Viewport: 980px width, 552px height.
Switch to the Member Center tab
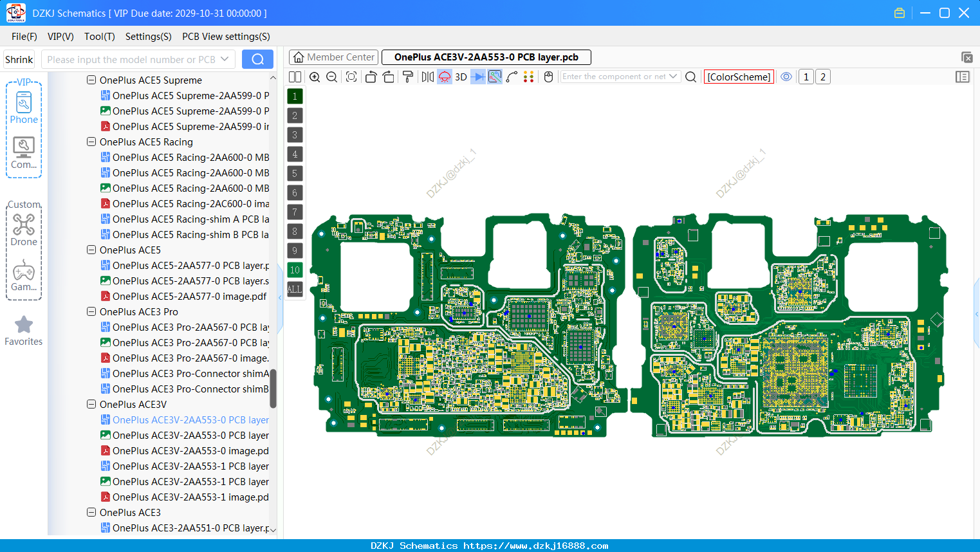coord(334,57)
